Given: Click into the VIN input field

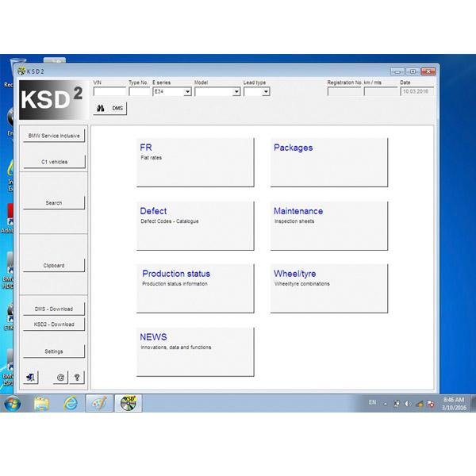Looking at the screenshot, I should (x=109, y=92).
